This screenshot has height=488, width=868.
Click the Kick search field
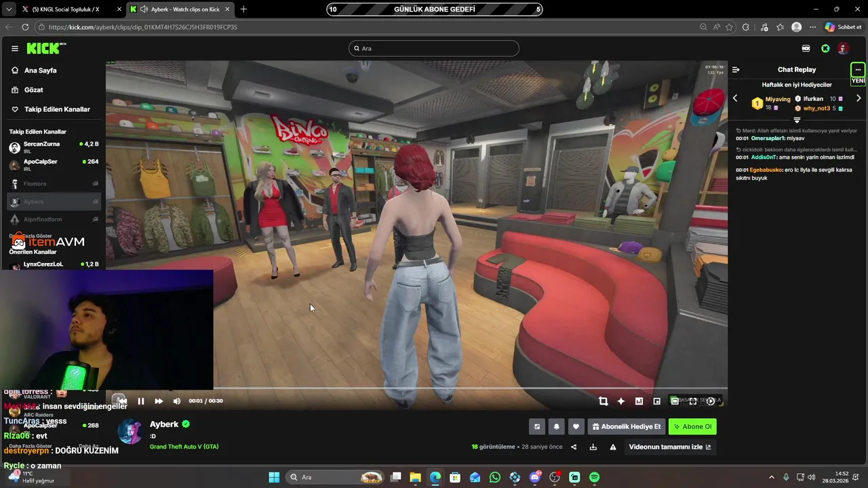[x=434, y=48]
